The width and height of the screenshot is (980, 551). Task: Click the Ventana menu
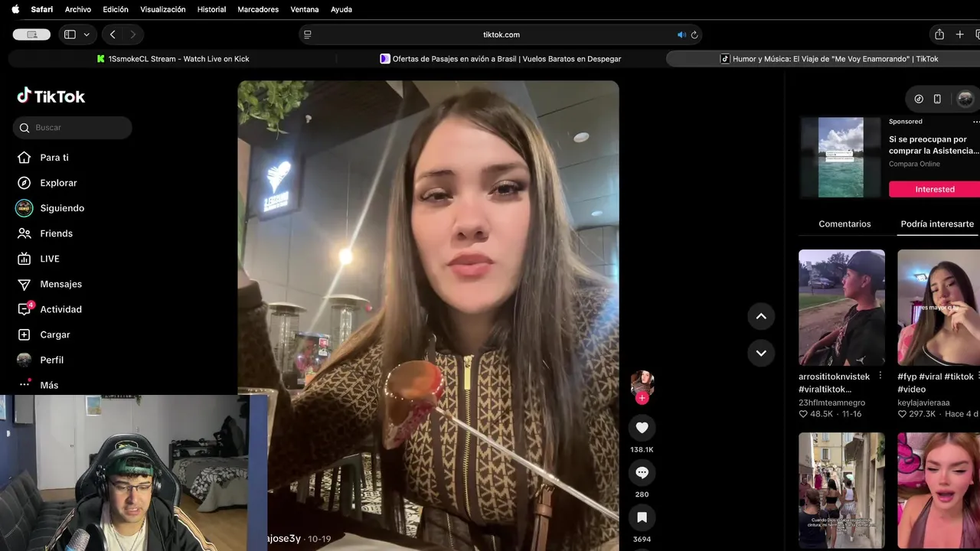(x=305, y=9)
